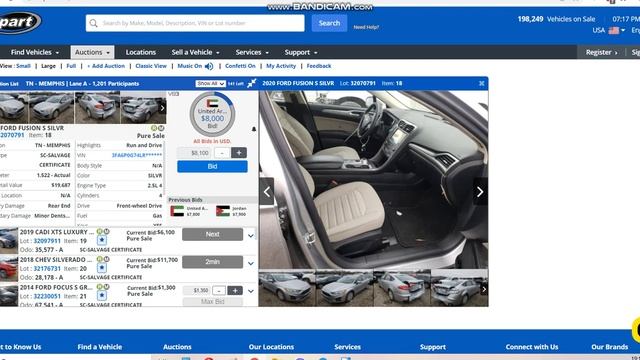The image size is (640, 360).
Task: Click the magnifier icon in the search bar
Action: point(93,23)
